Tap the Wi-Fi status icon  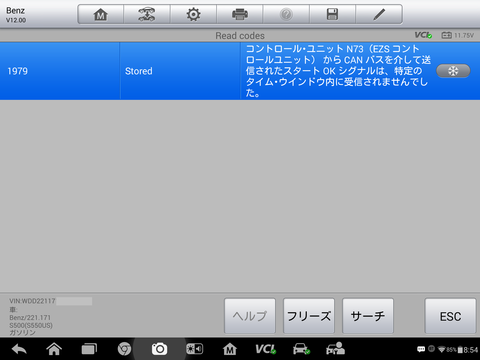tap(442, 349)
